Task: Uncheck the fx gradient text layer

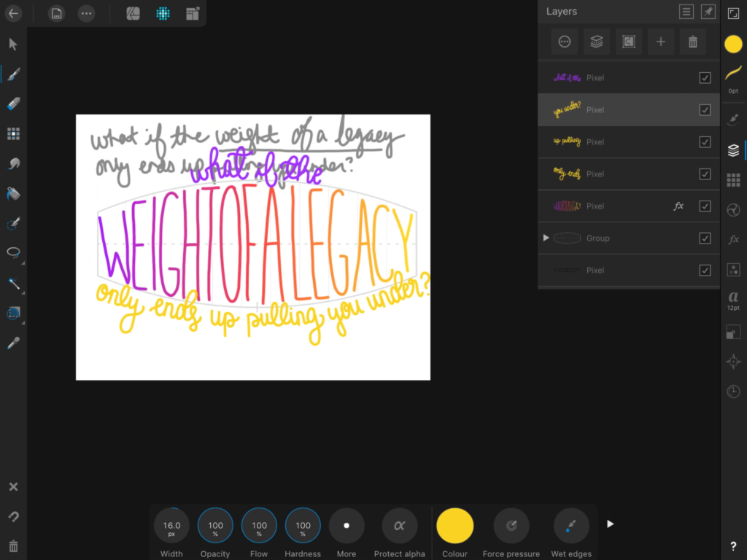Action: tap(705, 206)
